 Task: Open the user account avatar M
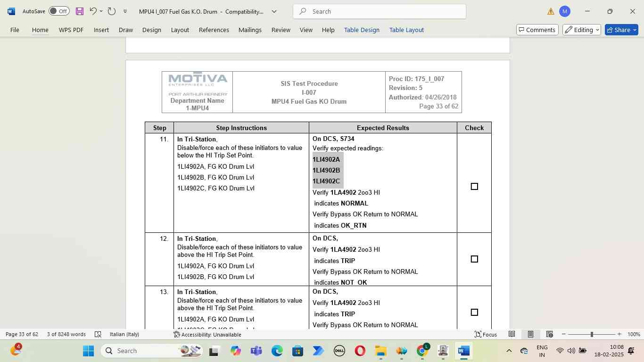565,11
